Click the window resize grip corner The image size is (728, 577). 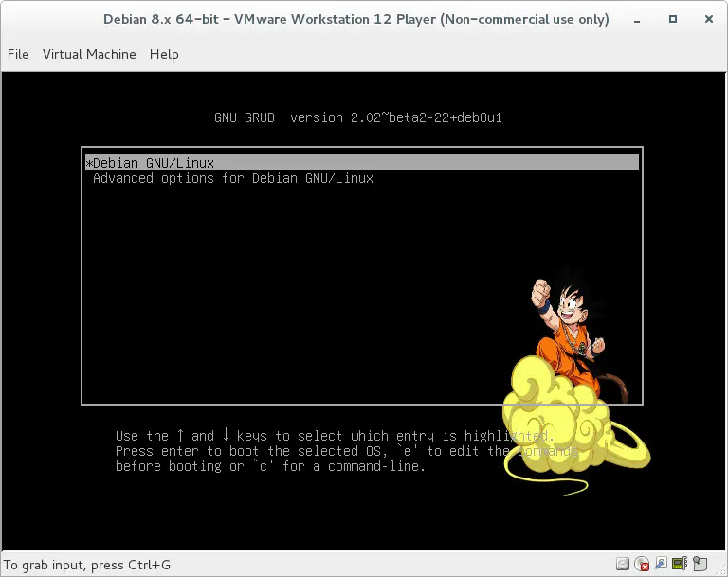720,569
